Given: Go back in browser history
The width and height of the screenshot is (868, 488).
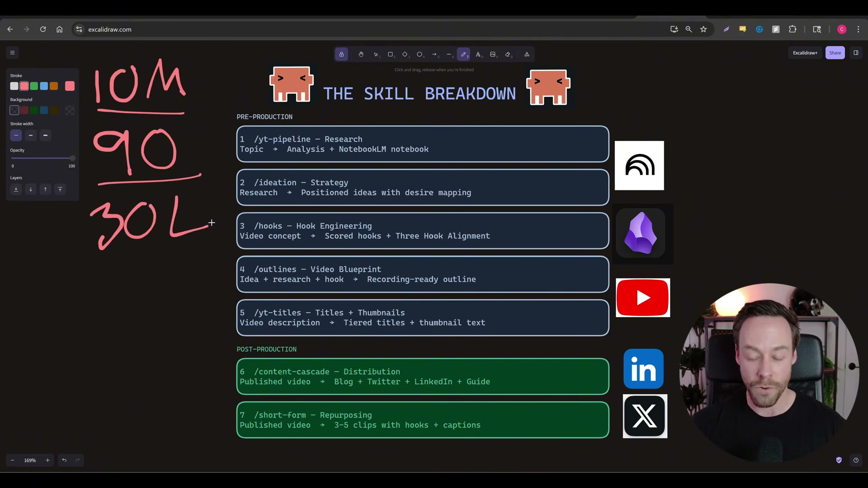Looking at the screenshot, I should (10, 29).
